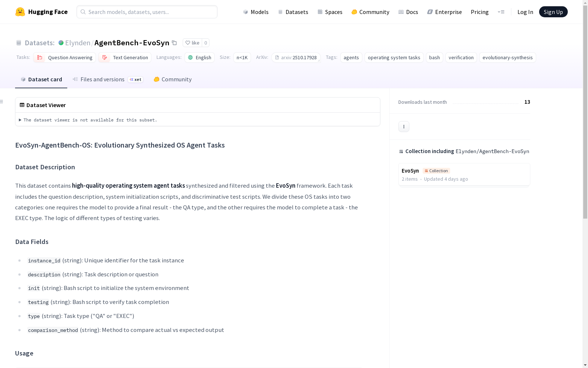Click the like count number
This screenshot has width=588, height=368.
coord(206,43)
